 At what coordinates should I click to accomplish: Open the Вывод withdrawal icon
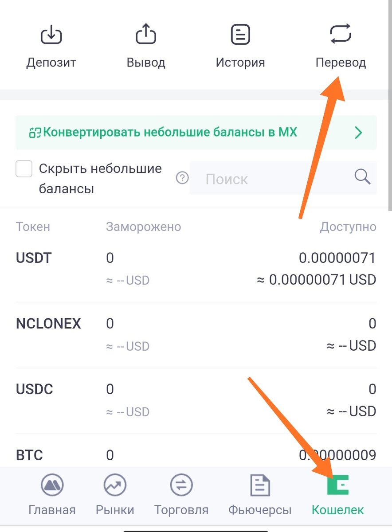coord(146,35)
